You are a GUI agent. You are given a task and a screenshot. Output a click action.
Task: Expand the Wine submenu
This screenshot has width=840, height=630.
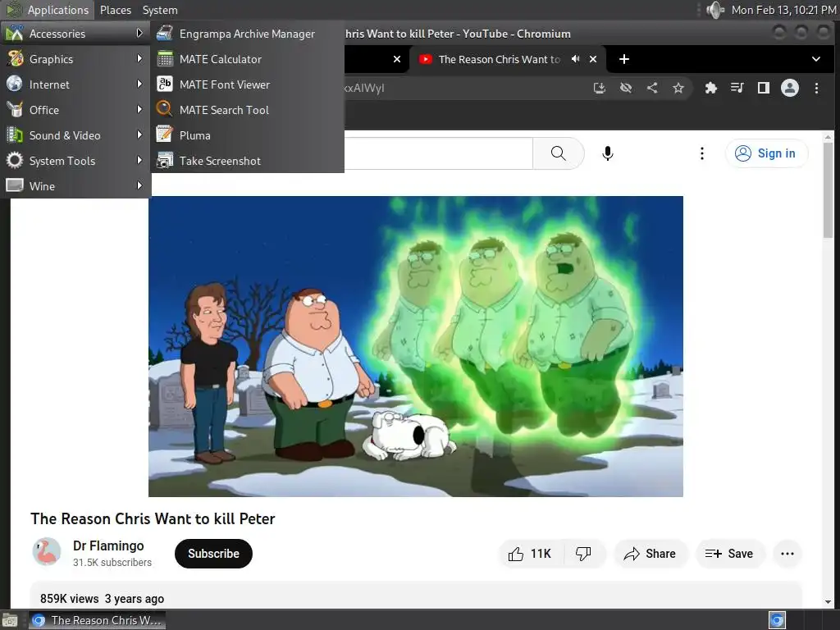click(75, 186)
